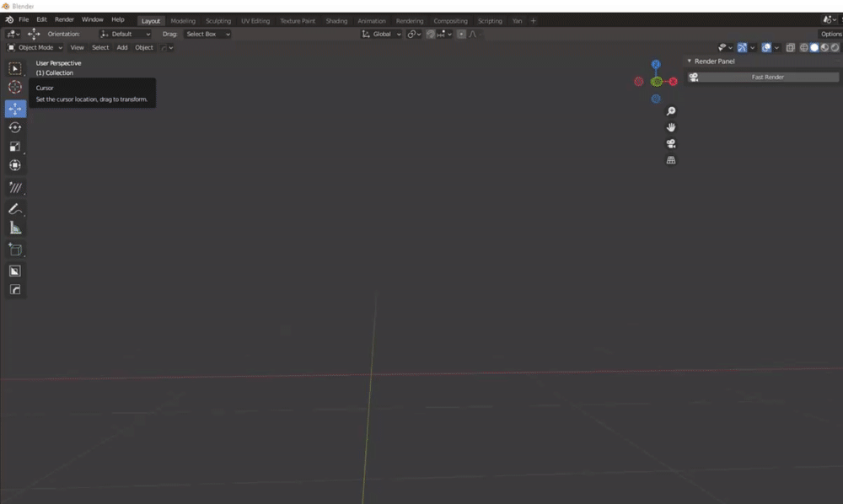Add a new workspace with plus tab
843x504 pixels.
click(534, 21)
